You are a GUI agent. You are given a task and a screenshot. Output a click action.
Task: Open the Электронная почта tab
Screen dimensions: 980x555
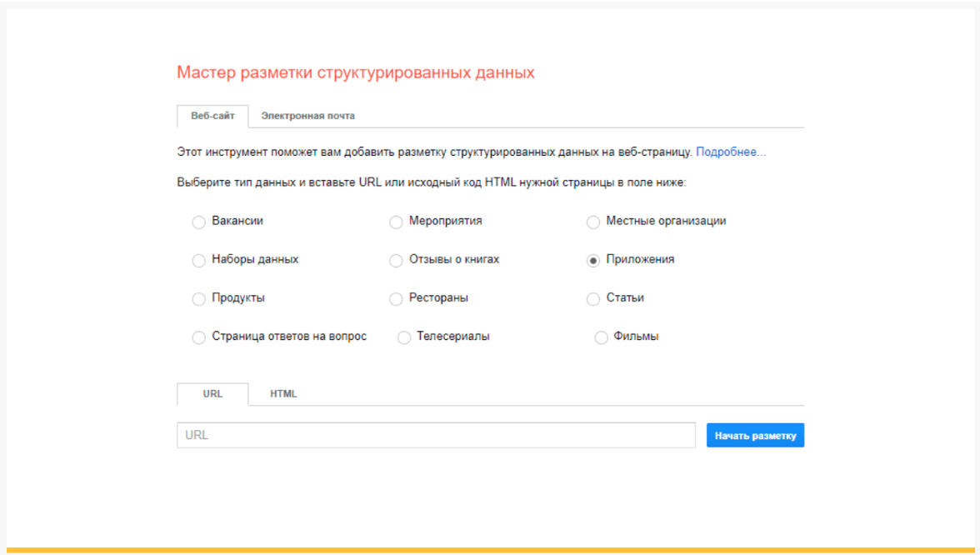coord(307,116)
